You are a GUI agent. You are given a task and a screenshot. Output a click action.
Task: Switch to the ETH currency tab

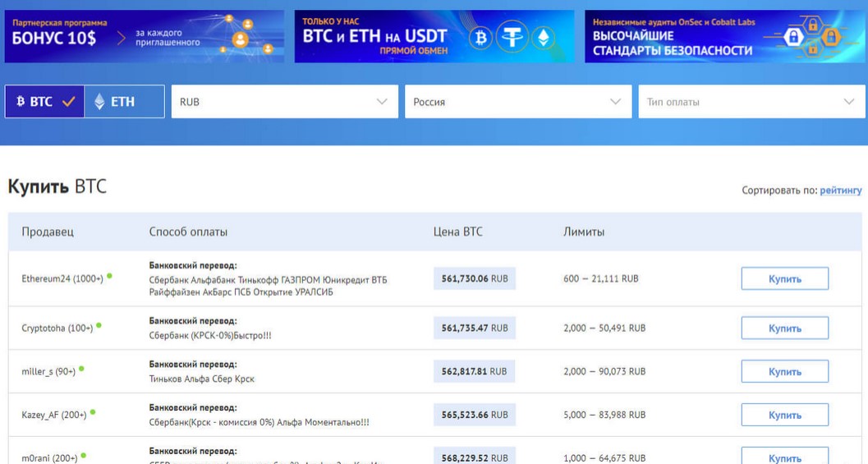(124, 101)
